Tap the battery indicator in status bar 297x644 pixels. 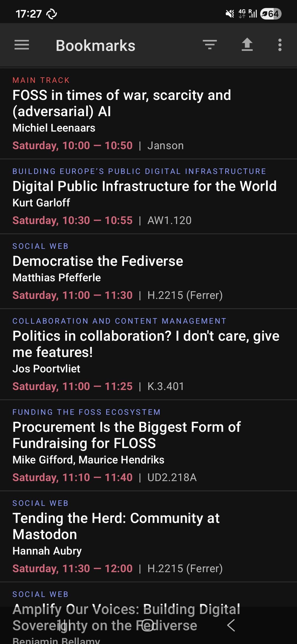pyautogui.click(x=271, y=14)
